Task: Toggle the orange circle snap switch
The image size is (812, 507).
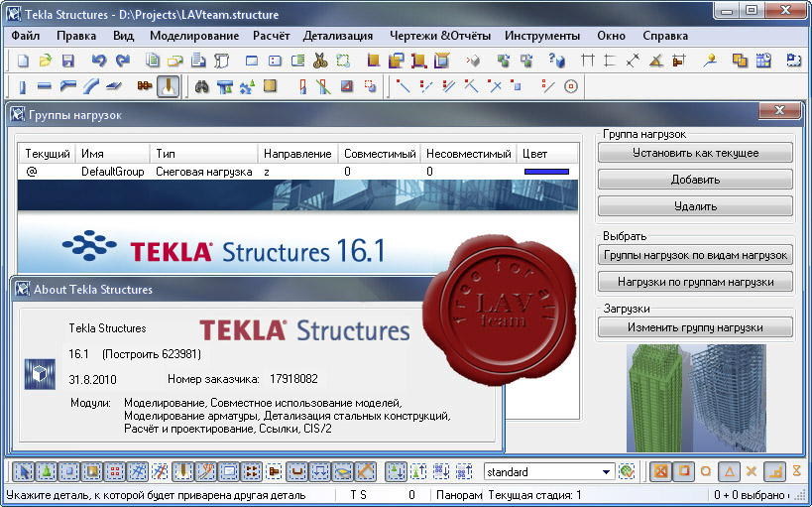Action: [706, 471]
